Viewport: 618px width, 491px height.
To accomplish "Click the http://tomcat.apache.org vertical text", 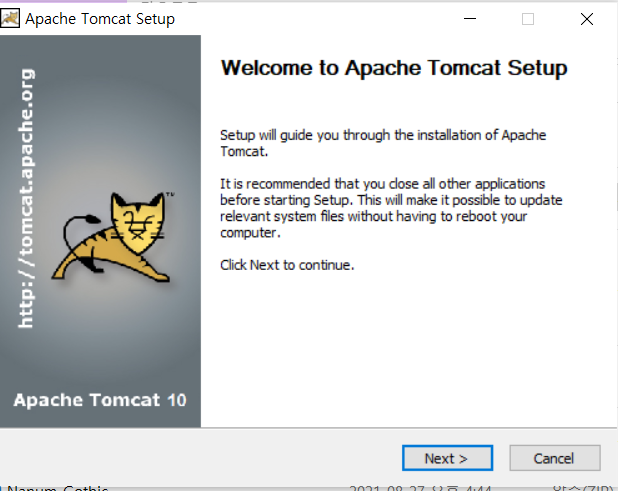I will 26,199.
